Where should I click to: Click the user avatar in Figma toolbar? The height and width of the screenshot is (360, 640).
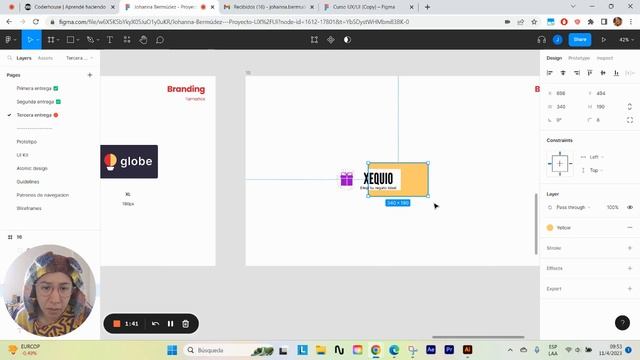pos(558,40)
